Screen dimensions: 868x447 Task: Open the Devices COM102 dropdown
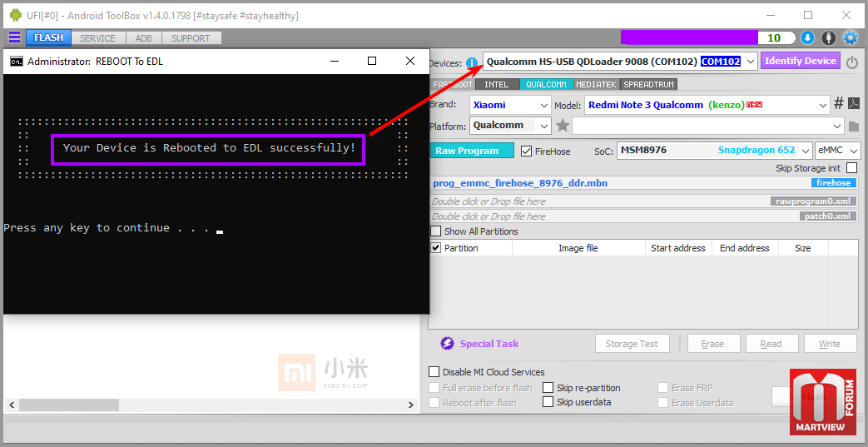[x=620, y=62]
